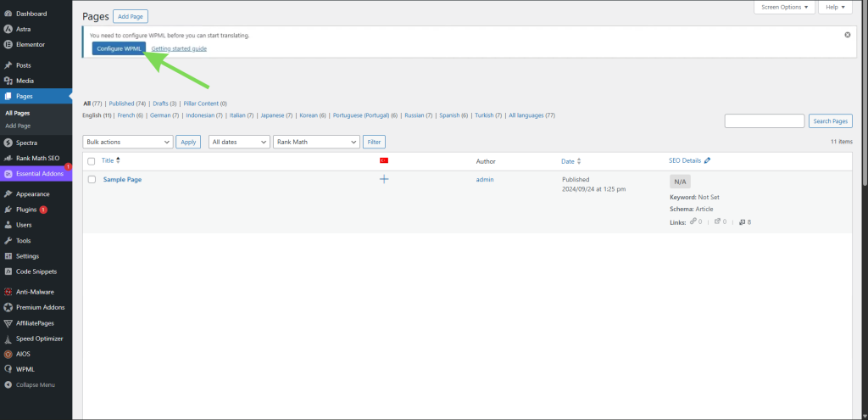Dismiss the WPML notice with the X icon
The width and height of the screenshot is (868, 420).
coord(847,34)
